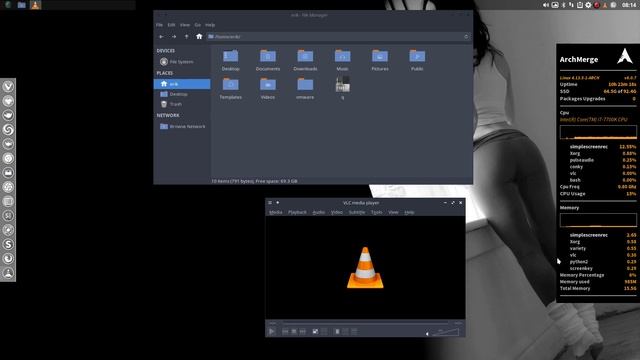Open Subtitle menu in VLC

click(357, 212)
